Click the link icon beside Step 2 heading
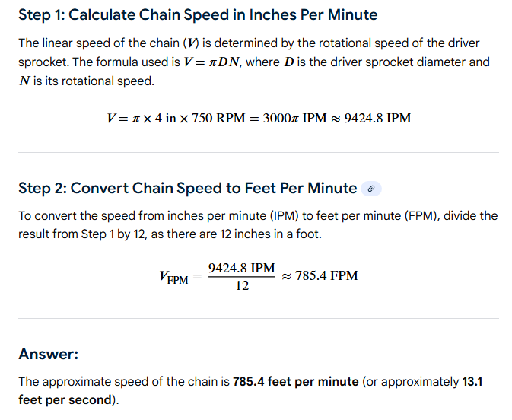 click(370, 189)
